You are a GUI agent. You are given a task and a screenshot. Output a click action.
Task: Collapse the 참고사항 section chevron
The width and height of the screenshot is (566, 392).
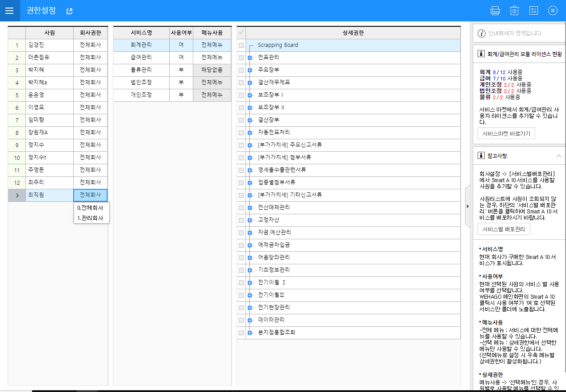coord(558,156)
